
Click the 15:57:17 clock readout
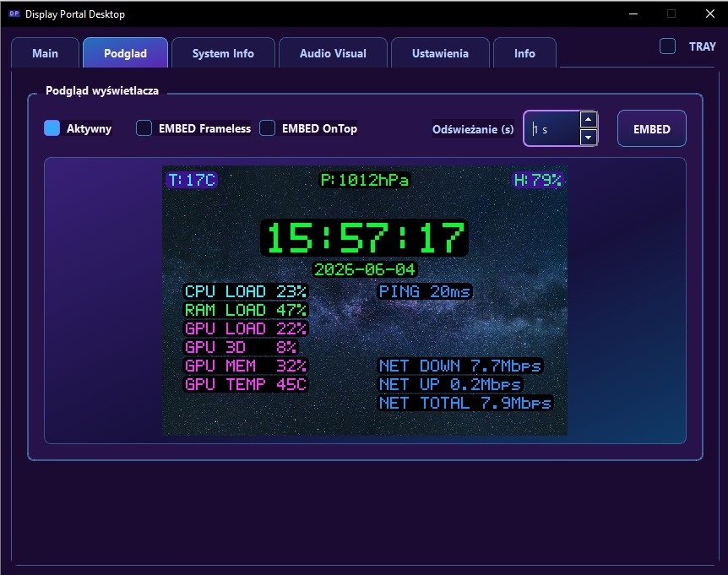[365, 237]
